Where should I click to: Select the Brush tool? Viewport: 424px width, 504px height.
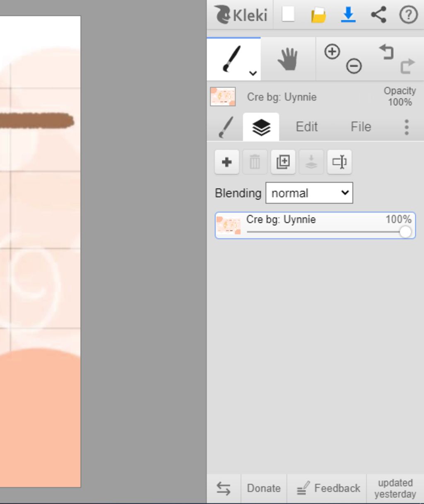click(x=234, y=59)
